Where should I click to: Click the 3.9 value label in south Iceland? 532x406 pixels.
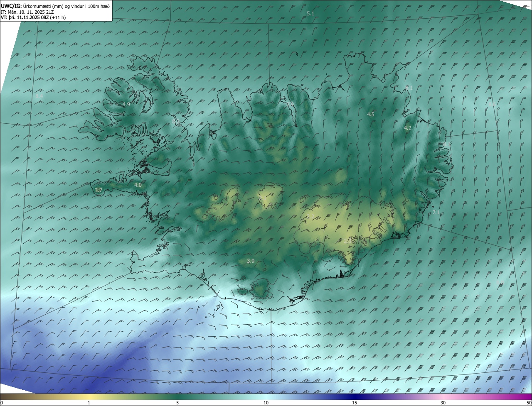[x=251, y=261]
